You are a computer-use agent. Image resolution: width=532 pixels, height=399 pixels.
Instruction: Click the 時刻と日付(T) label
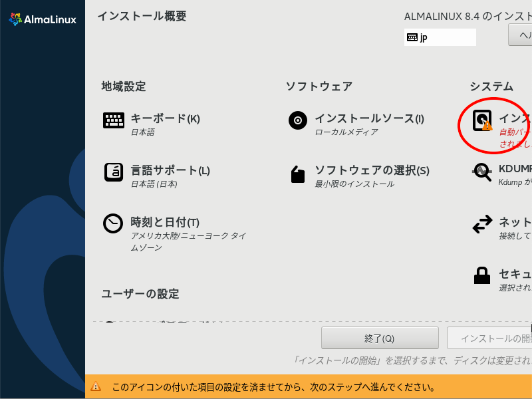coord(165,222)
